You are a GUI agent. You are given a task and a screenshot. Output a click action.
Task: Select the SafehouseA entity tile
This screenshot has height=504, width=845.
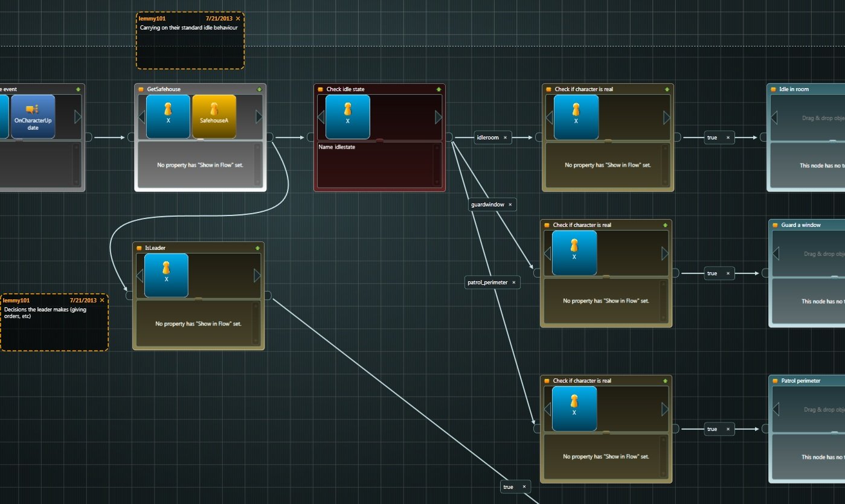tap(214, 116)
